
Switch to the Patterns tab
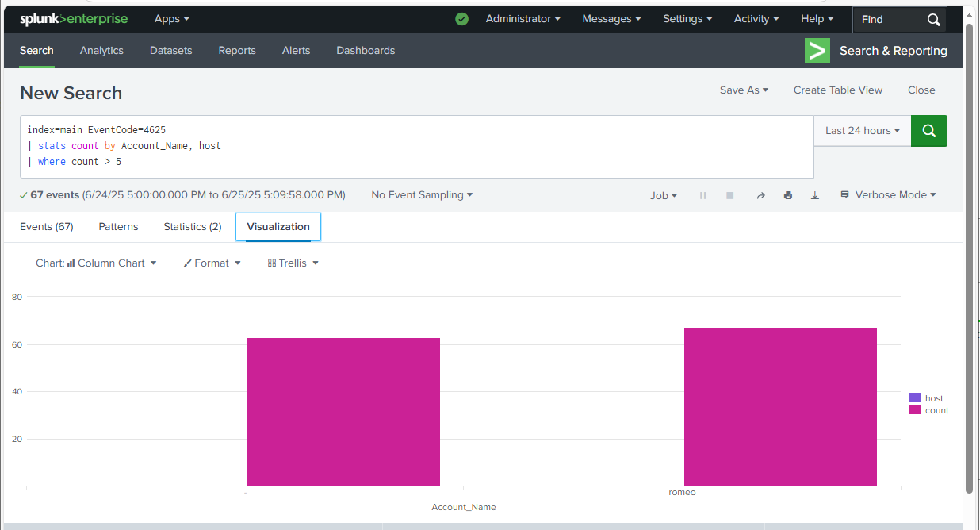coord(118,227)
